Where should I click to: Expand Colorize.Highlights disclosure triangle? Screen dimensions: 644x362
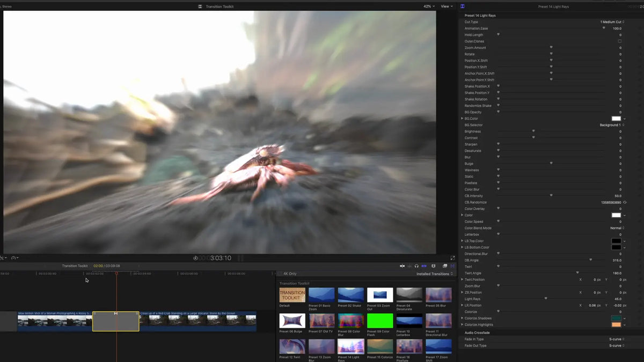(x=462, y=324)
